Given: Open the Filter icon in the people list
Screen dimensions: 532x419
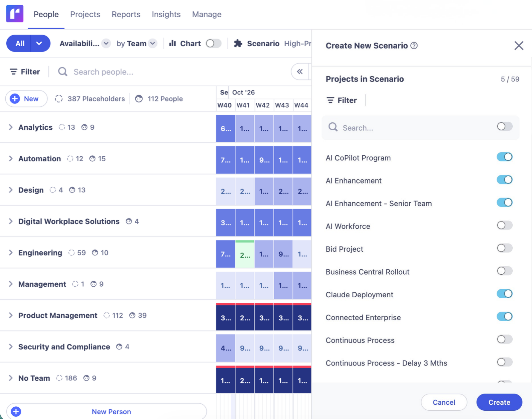Looking at the screenshot, I should pos(14,72).
